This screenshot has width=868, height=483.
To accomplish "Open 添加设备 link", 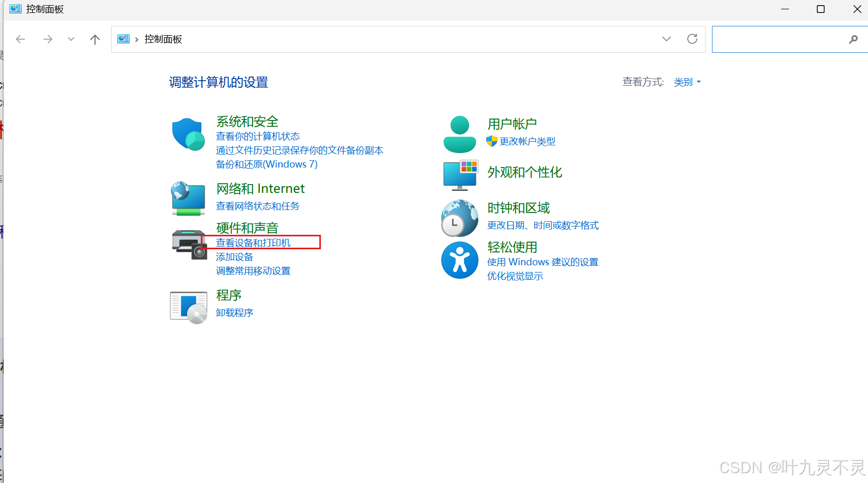I will coord(235,257).
